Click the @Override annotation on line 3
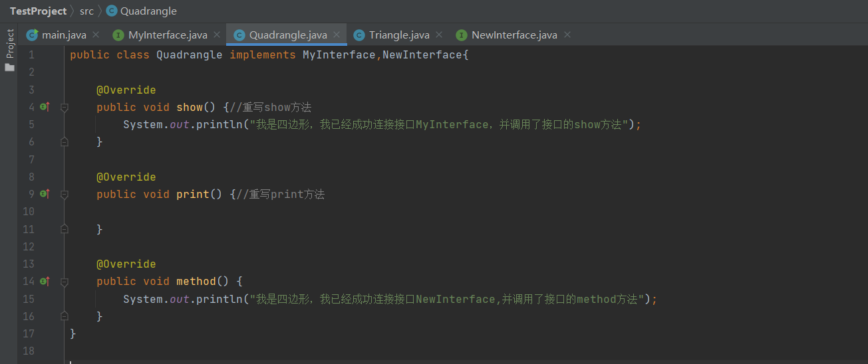 [x=126, y=90]
